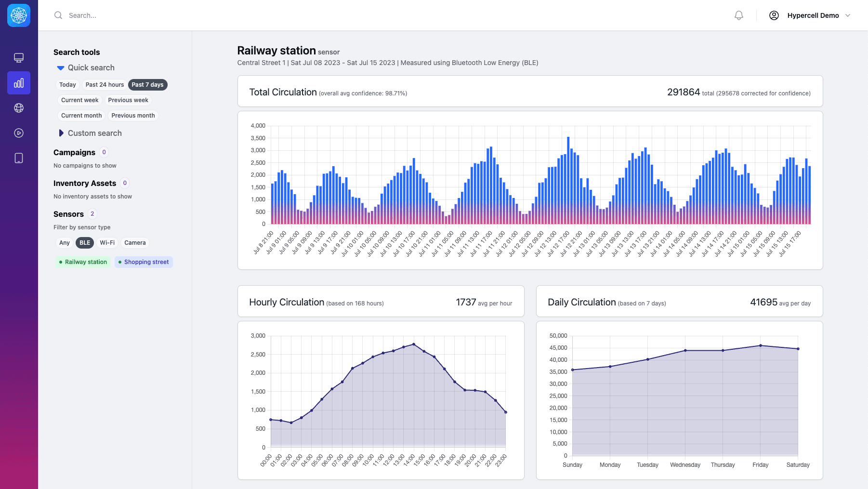
Task: Choose the Current week button
Action: pos(79,100)
